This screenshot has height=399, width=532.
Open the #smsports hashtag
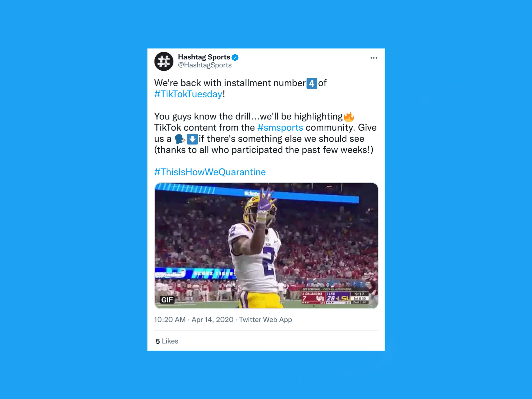(x=280, y=127)
